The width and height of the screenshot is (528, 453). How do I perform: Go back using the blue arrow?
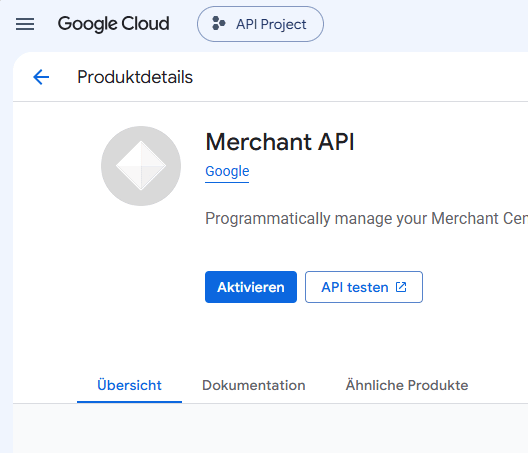pos(41,77)
